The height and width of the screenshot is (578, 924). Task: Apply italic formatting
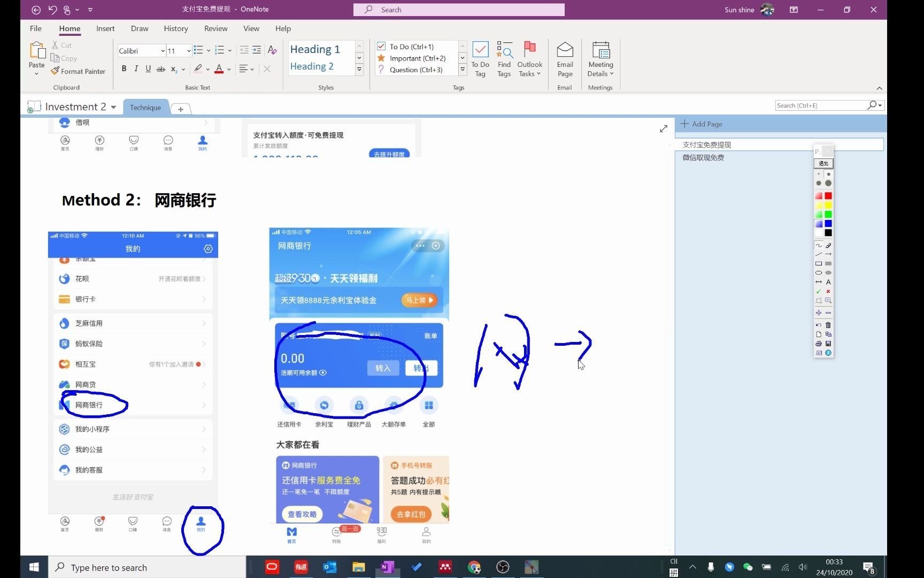click(136, 69)
